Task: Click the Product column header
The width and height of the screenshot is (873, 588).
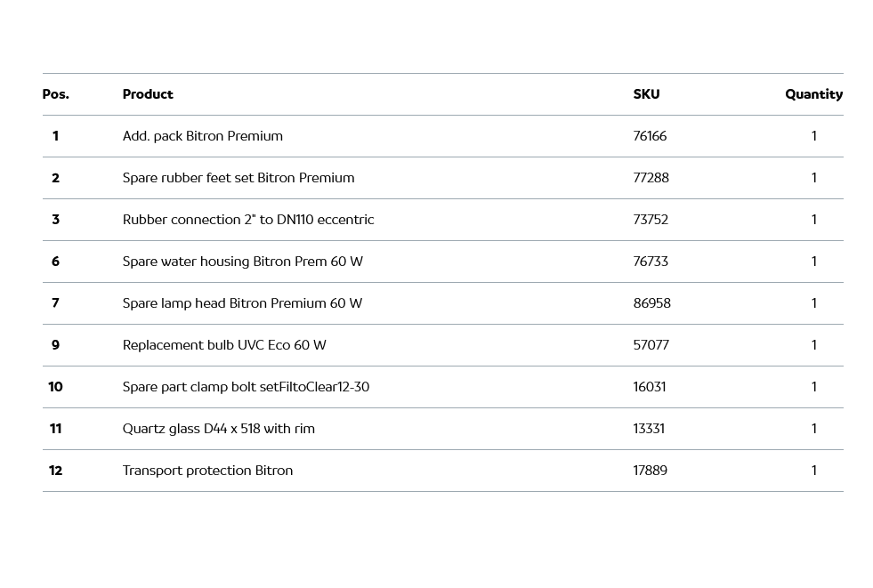Action: 148,94
